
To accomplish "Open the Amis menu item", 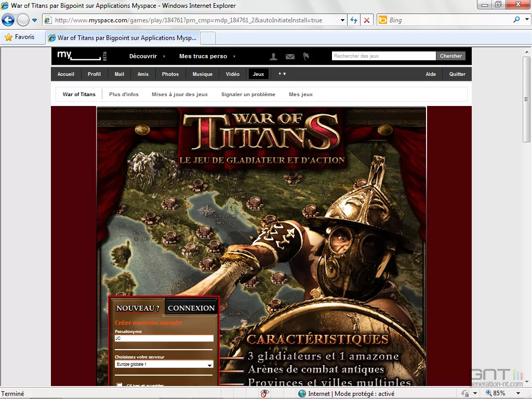I will pyautogui.click(x=143, y=74).
